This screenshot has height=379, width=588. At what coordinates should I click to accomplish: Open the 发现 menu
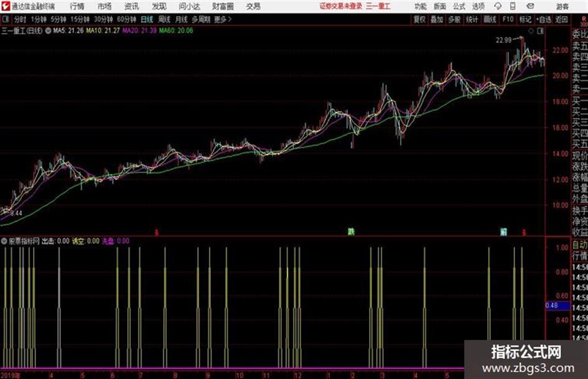tap(159, 6)
